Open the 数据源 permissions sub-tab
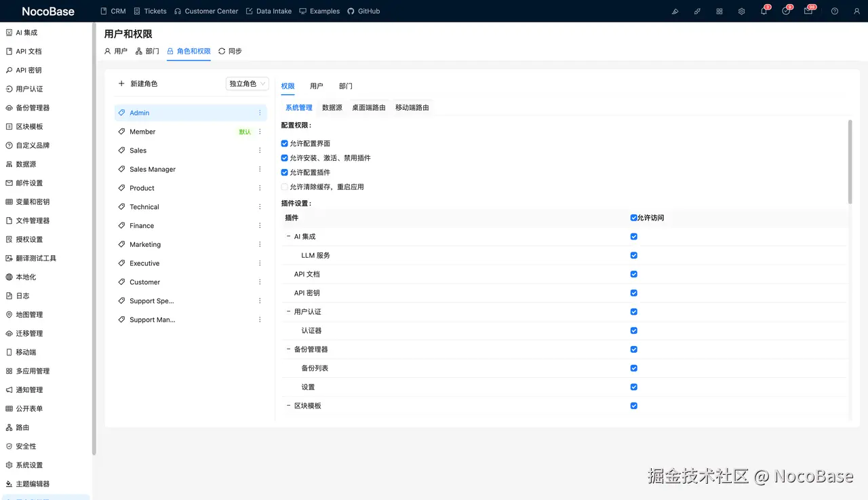Image resolution: width=868 pixels, height=500 pixels. [x=332, y=107]
